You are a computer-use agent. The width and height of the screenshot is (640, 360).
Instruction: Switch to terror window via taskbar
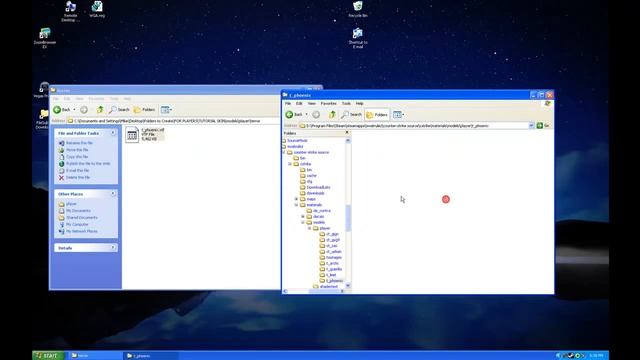point(95,356)
